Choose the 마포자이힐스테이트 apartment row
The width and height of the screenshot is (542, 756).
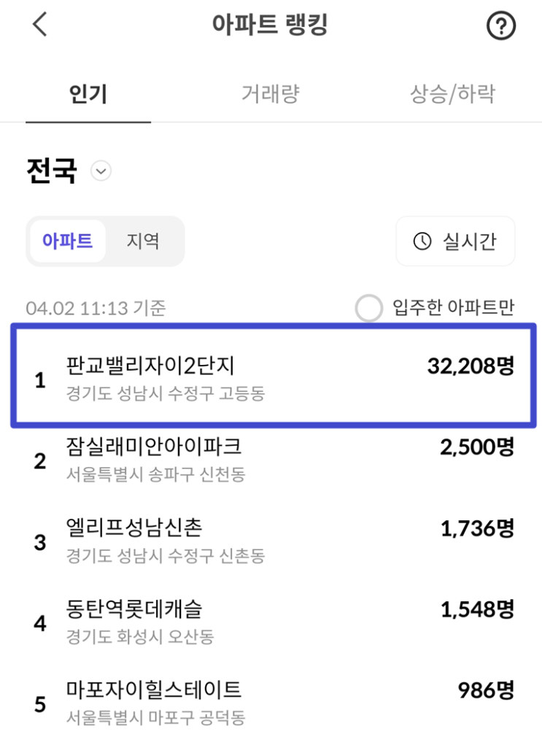[x=153, y=688]
